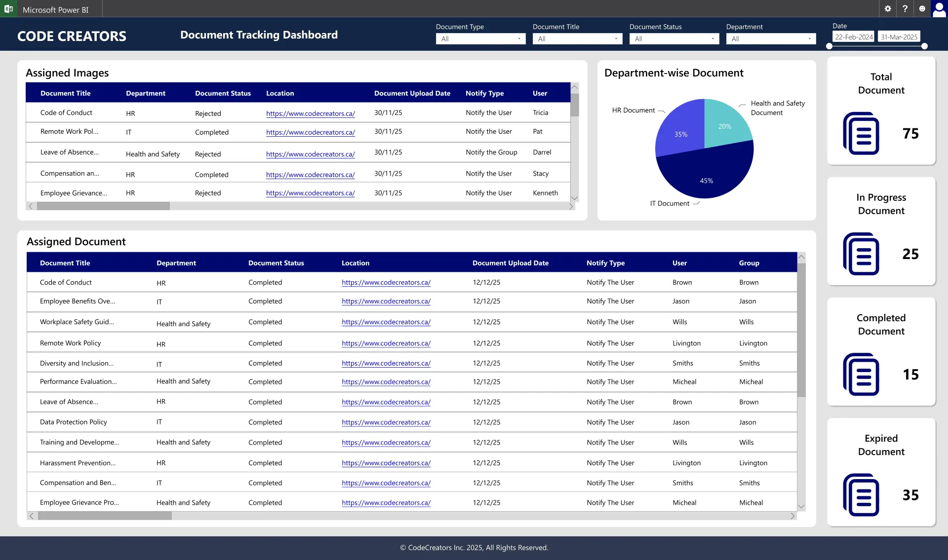The width and height of the screenshot is (948, 560).
Task: Open the settings gear icon
Action: pyautogui.click(x=887, y=8)
